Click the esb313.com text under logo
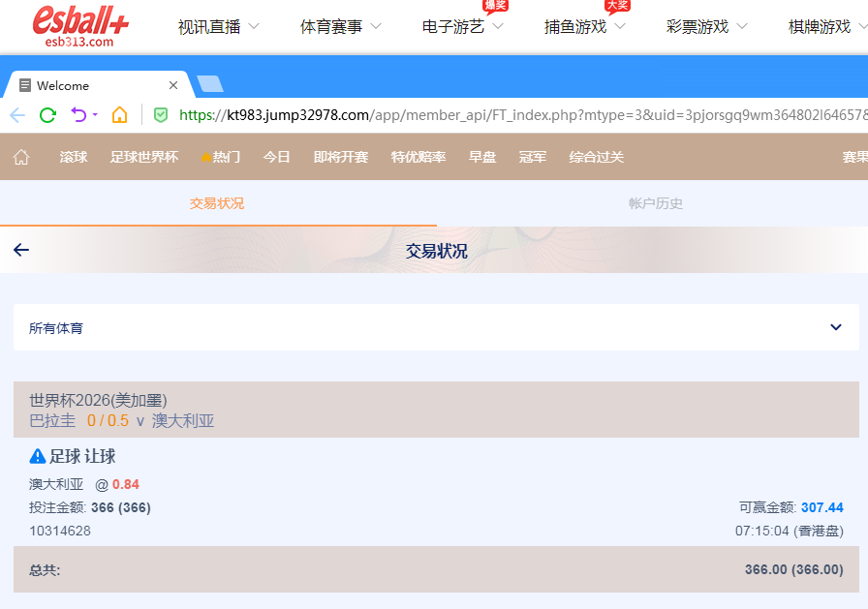The width and height of the screenshot is (868, 609). (x=79, y=42)
